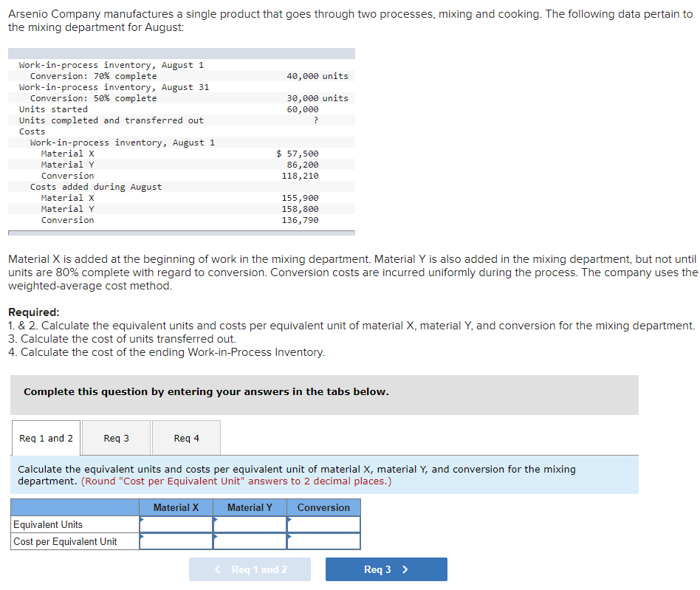Click the Conversion column header
700x590 pixels.
[x=323, y=507]
